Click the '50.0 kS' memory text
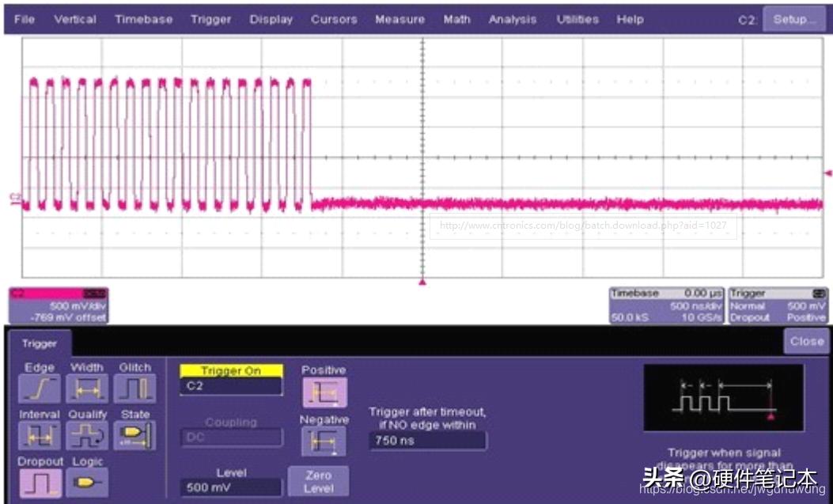Image resolution: width=833 pixels, height=504 pixels. click(630, 317)
